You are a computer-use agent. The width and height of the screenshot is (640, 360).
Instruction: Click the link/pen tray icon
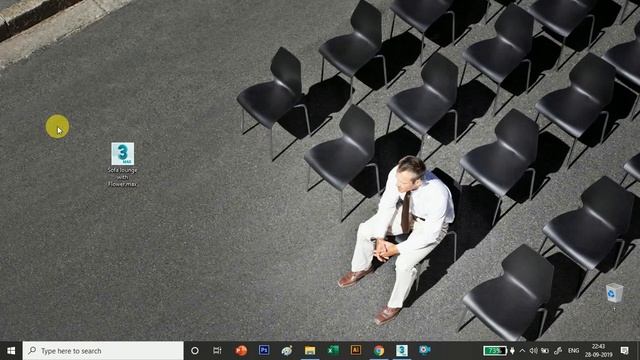click(558, 351)
